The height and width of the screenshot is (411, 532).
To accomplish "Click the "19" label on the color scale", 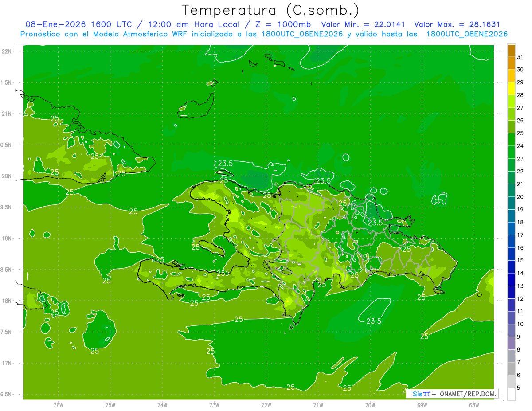I will 520,209.
